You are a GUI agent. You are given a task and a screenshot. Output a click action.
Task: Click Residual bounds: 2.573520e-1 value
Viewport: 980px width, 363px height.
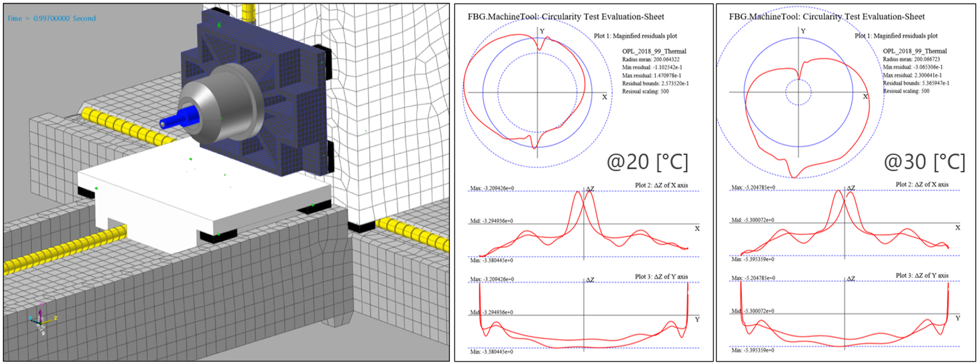(655, 84)
